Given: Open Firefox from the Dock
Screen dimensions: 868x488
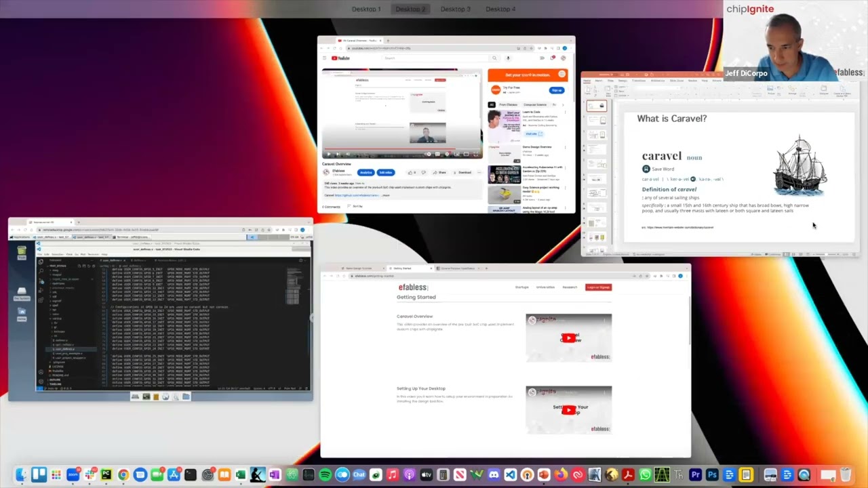Looking at the screenshot, I should (561, 475).
